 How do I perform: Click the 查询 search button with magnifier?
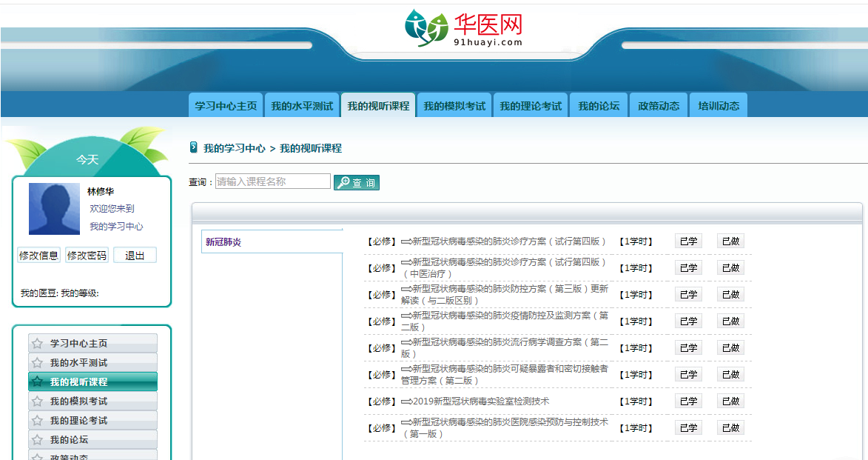click(357, 182)
